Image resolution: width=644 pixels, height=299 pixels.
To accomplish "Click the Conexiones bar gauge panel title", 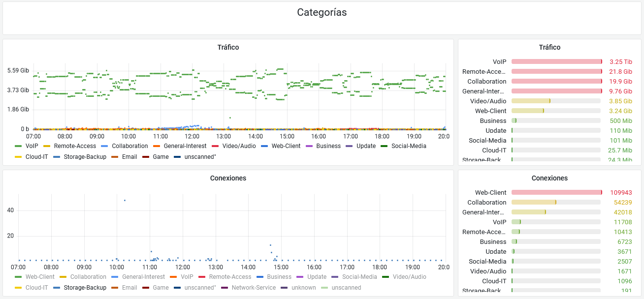I will 549,178.
